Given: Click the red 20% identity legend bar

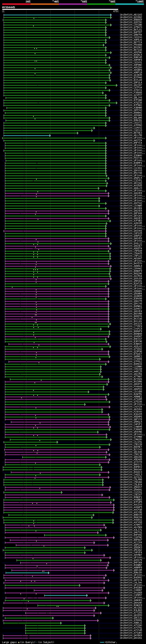Looking at the screenshot, I should click(16, 4).
